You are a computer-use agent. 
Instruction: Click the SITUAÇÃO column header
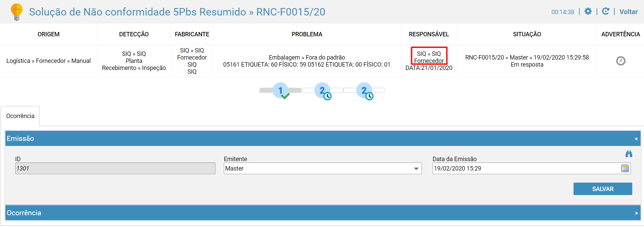point(527,34)
